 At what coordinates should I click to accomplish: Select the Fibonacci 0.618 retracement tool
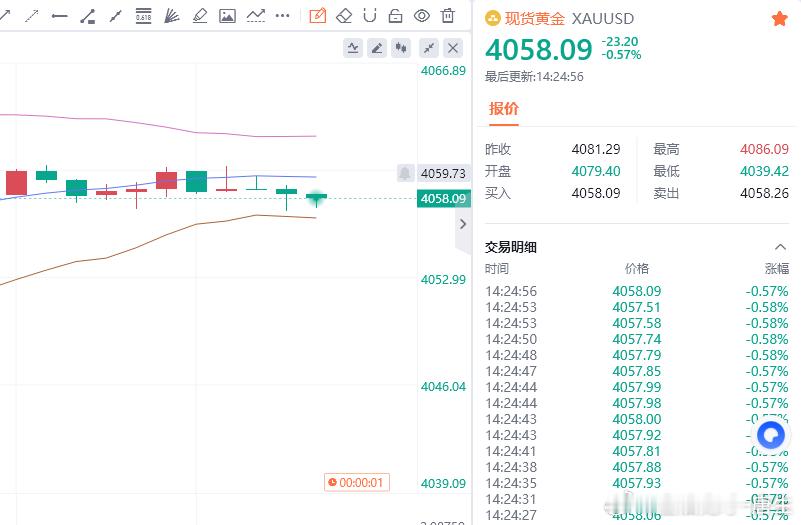coord(144,16)
